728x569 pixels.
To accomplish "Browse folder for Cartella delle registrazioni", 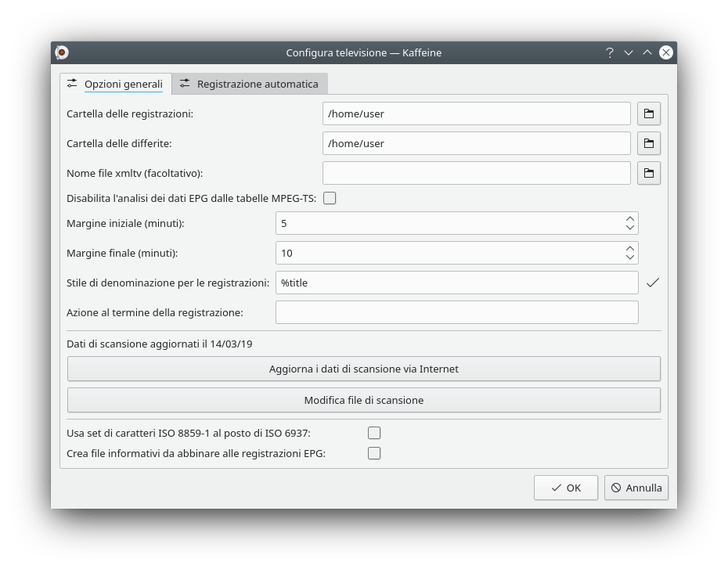I will (x=649, y=113).
